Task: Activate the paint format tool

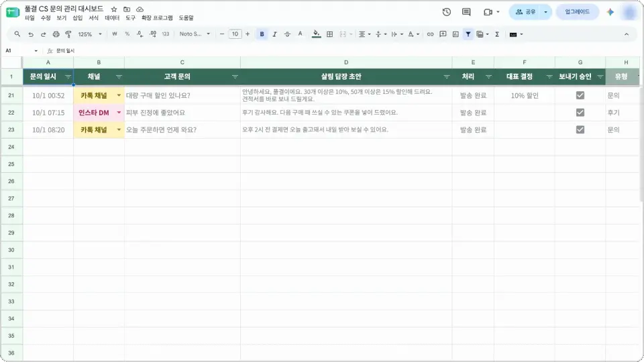Action: [68, 34]
